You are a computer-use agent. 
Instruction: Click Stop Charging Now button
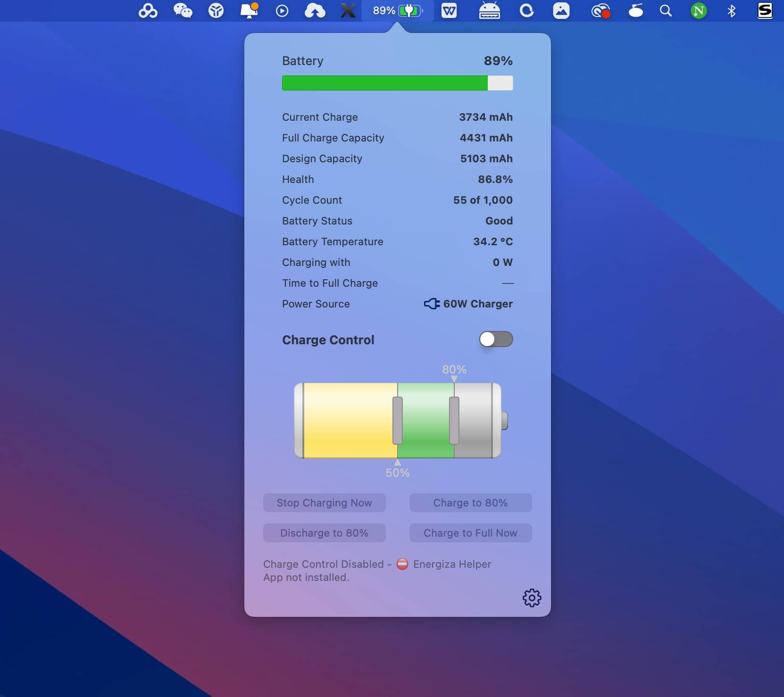pos(325,503)
